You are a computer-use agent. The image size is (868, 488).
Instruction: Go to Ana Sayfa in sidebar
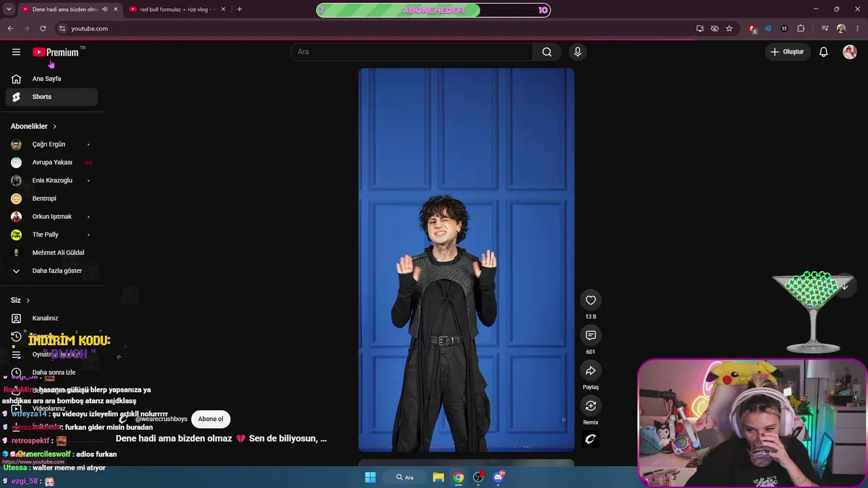[52, 79]
